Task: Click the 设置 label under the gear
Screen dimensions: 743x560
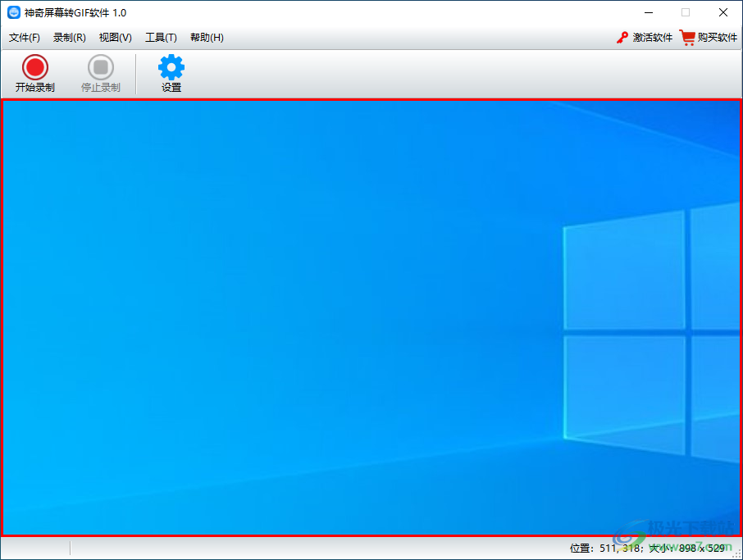Action: coord(171,88)
